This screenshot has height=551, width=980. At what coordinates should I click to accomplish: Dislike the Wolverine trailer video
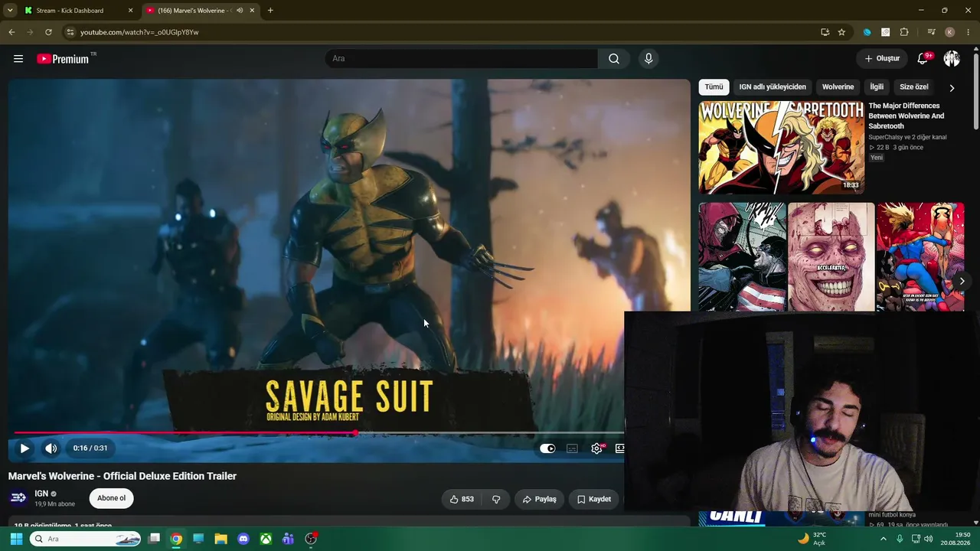tap(496, 499)
